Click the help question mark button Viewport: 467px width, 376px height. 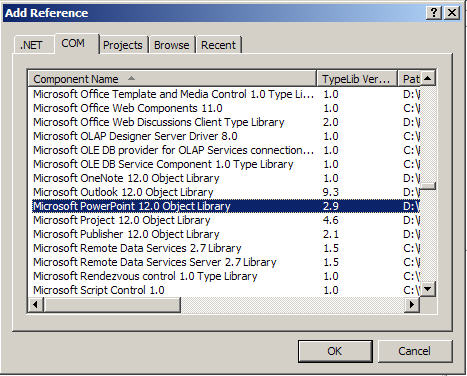434,13
